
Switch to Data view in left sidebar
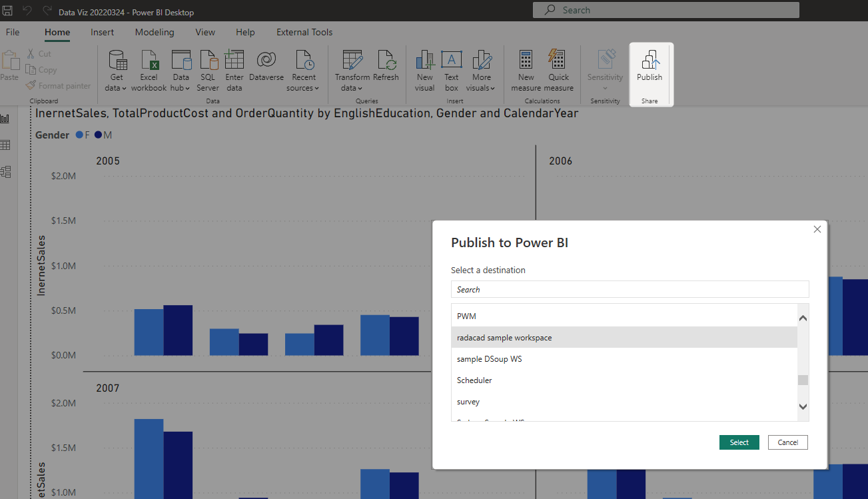tap(6, 145)
